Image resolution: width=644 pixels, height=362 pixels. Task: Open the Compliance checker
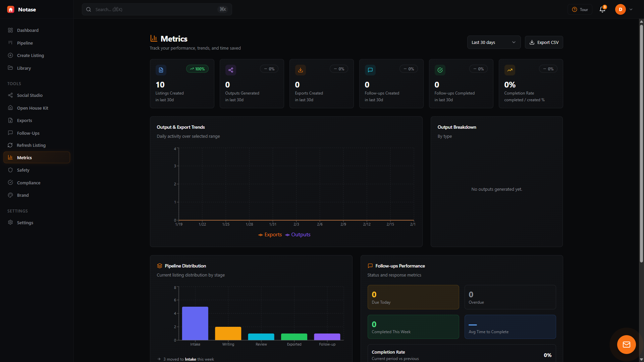(29, 183)
